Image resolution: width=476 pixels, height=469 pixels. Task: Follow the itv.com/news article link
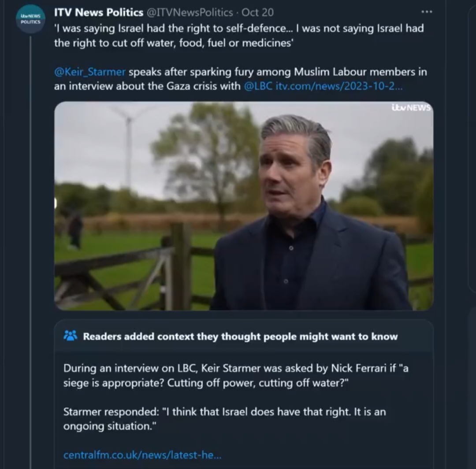click(x=338, y=86)
